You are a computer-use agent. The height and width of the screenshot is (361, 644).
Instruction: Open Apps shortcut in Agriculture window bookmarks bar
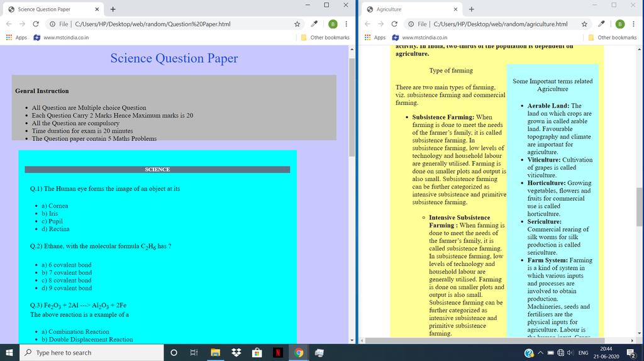click(375, 37)
